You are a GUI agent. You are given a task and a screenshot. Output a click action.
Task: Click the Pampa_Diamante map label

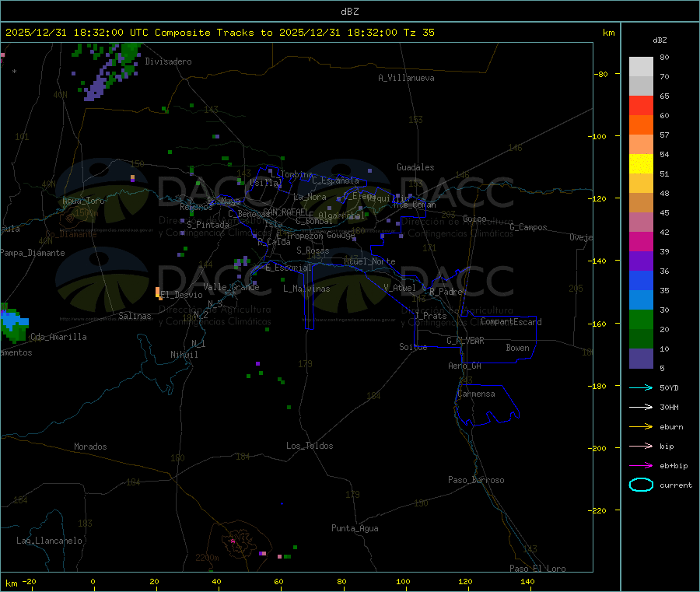click(33, 253)
